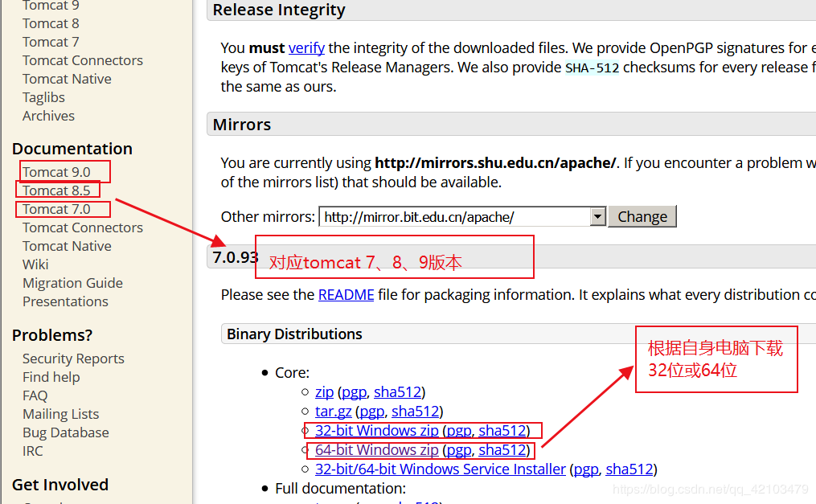Open Security Reports page

(73, 359)
